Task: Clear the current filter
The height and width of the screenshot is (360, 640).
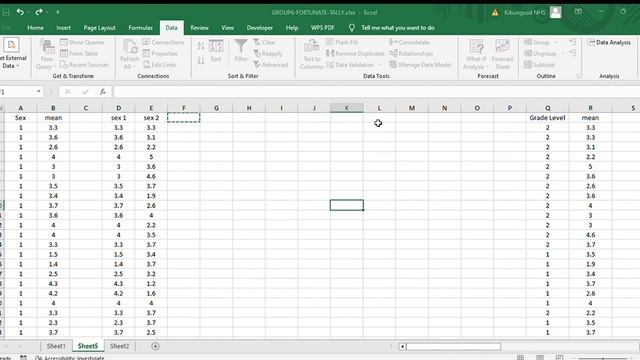Action: 264,42
